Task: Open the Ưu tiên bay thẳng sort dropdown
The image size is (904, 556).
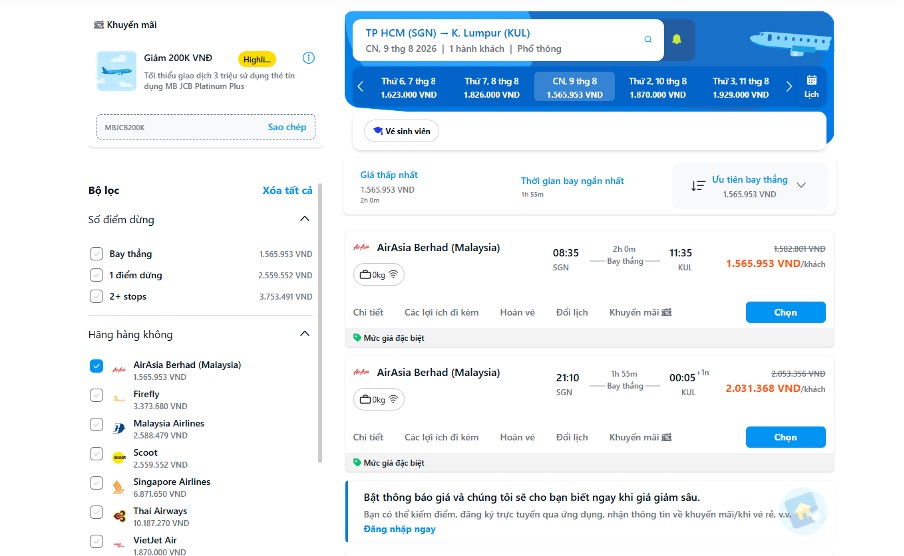Action: pyautogui.click(x=749, y=186)
